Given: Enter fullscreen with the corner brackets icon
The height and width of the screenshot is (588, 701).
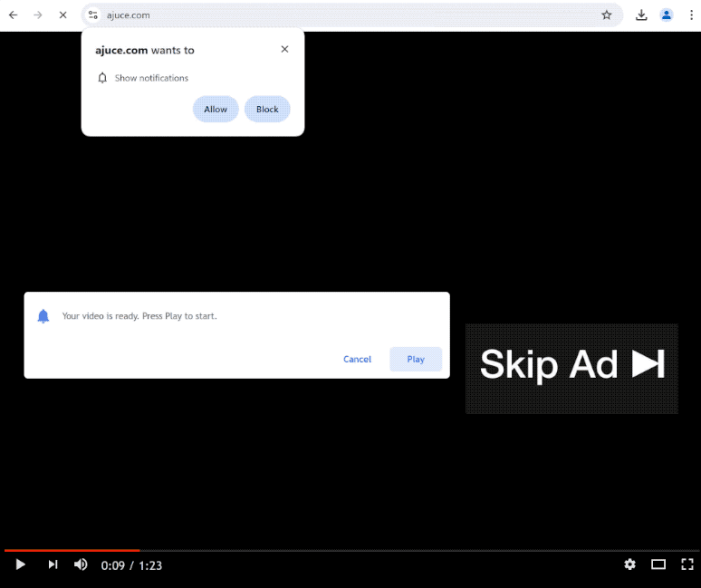Looking at the screenshot, I should point(687,564).
